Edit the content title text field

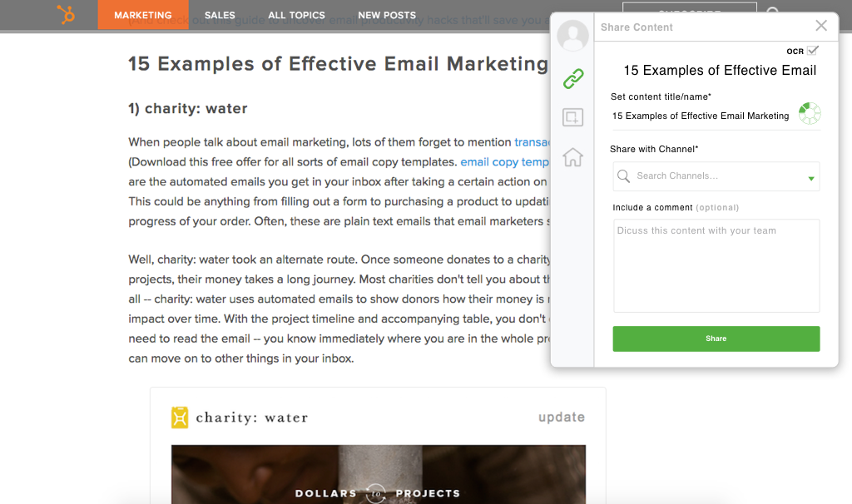pyautogui.click(x=701, y=116)
